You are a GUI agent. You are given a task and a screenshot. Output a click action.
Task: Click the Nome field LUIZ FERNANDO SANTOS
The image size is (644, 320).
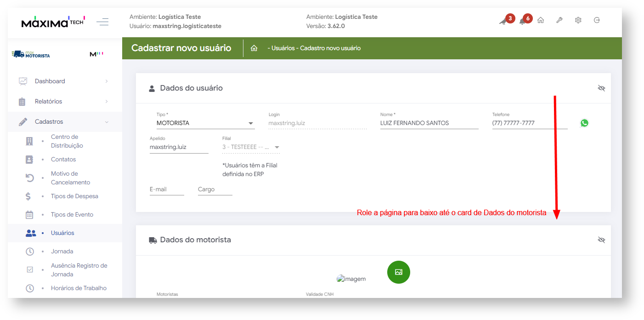[x=429, y=123]
